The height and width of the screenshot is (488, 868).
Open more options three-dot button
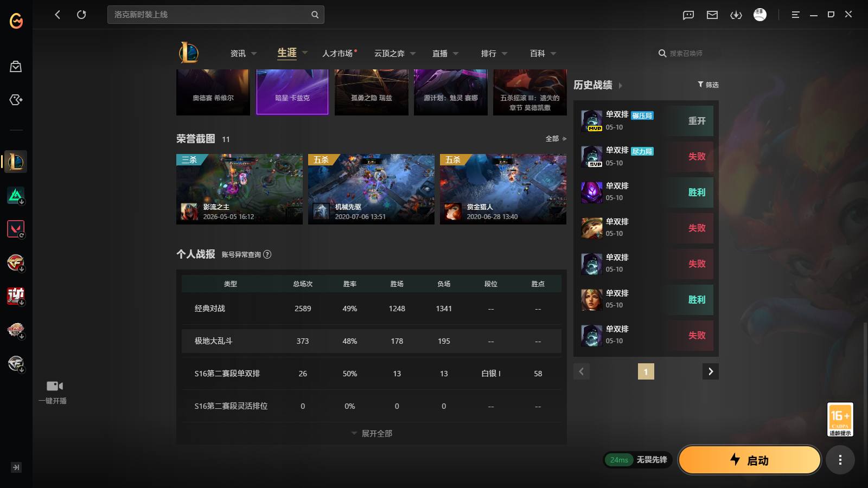click(840, 460)
